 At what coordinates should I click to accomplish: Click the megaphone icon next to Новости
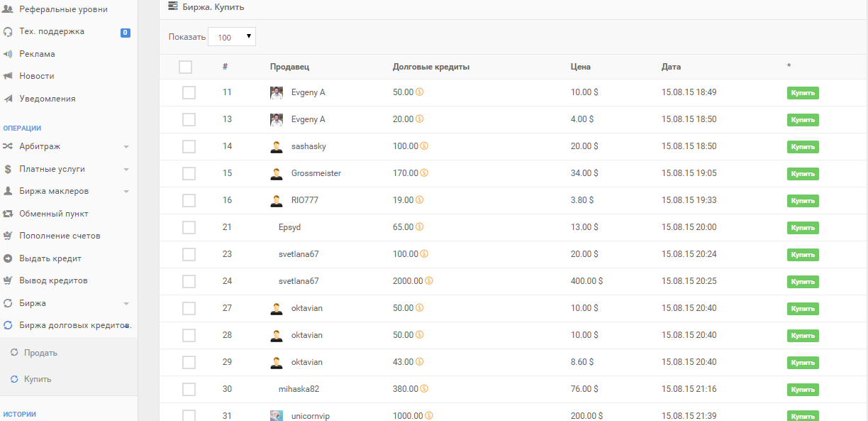[9, 76]
